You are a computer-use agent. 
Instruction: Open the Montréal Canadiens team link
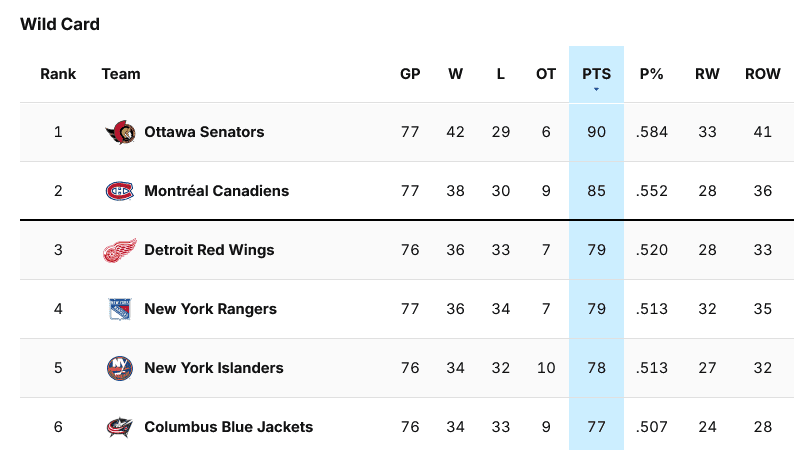coord(217,191)
